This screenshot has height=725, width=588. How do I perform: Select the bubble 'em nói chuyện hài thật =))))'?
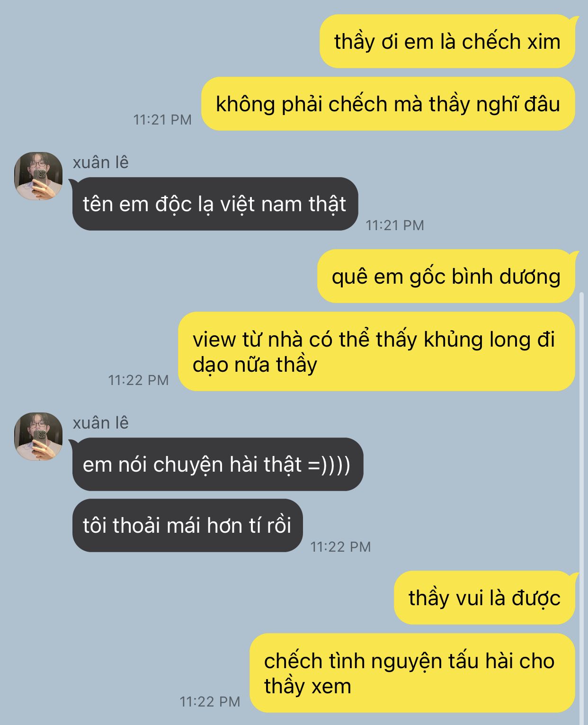217,464
